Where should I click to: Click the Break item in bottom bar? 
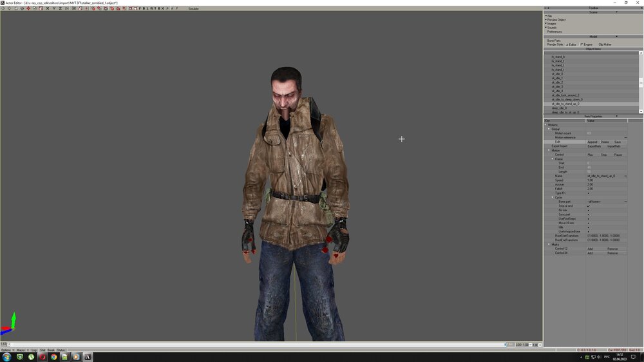pos(51,350)
